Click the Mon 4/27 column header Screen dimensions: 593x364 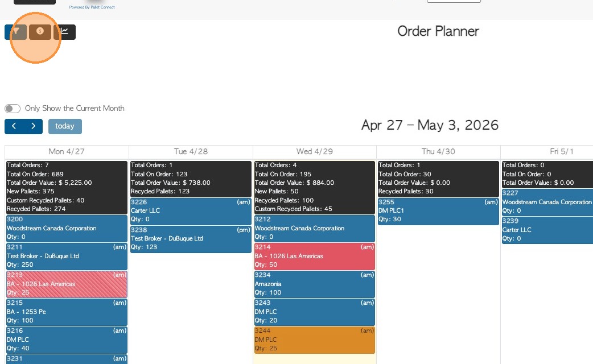coord(67,152)
